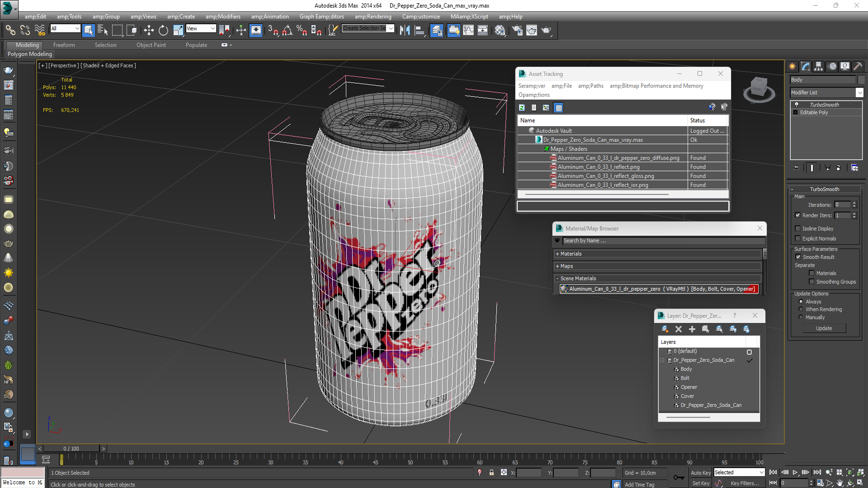
Task: Select the Always update option
Action: point(801,301)
